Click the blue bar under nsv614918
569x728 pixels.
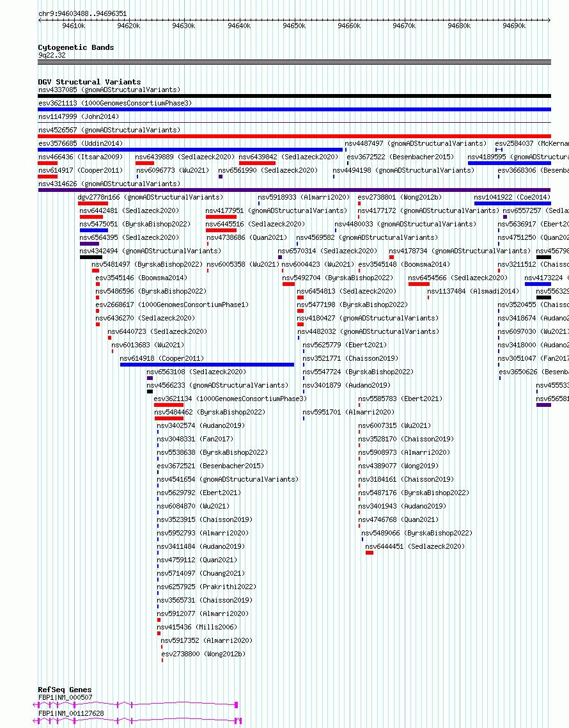coord(207,365)
